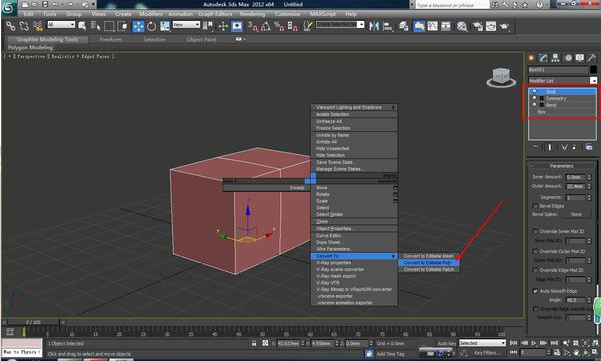The image size is (601, 361).
Task: Click the Align tool icon
Action: point(388,26)
